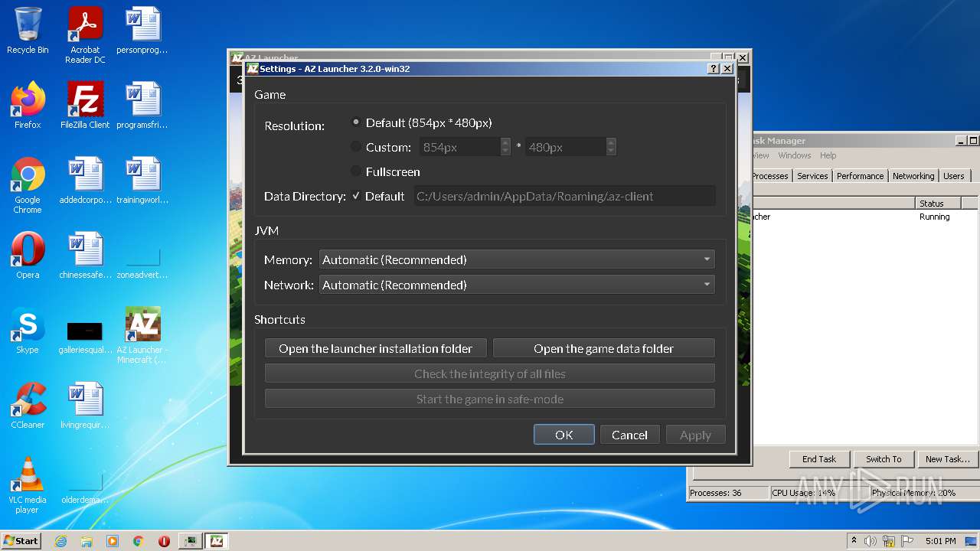The width and height of the screenshot is (980, 551).
Task: Open AZ Launcher Minecraft shortcut
Action: click(x=142, y=335)
